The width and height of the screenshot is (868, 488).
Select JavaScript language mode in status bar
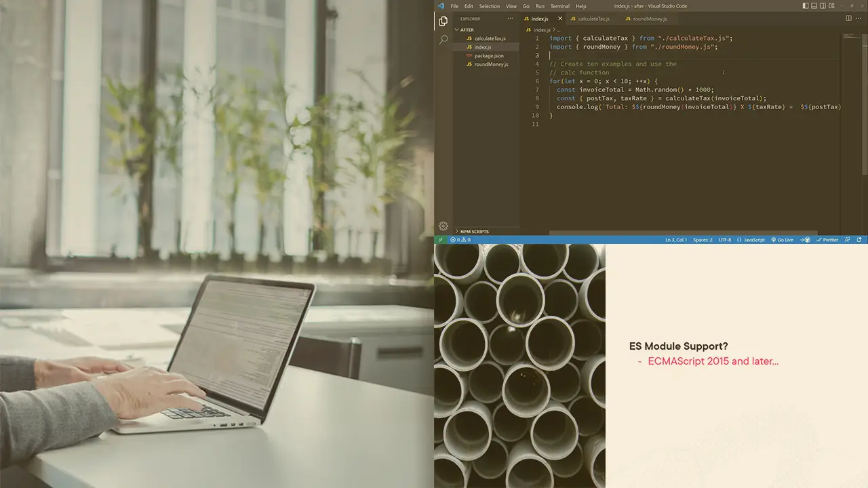pyautogui.click(x=752, y=240)
